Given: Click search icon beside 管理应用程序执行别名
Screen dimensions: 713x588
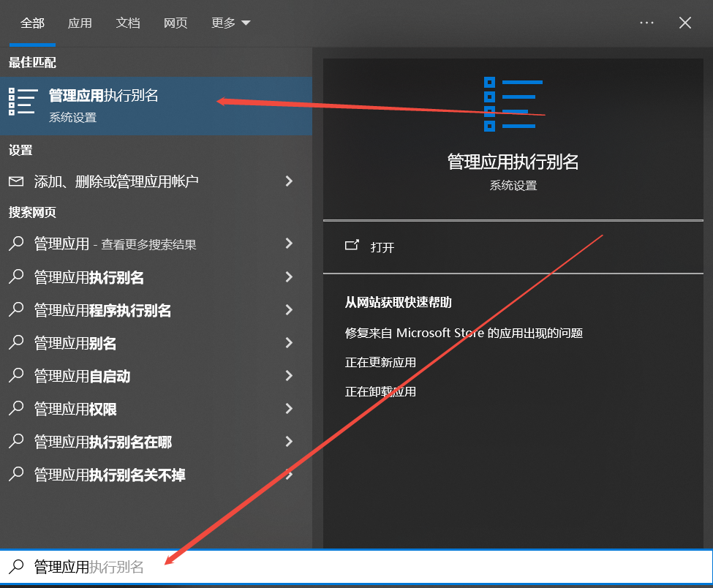Looking at the screenshot, I should click(16, 309).
